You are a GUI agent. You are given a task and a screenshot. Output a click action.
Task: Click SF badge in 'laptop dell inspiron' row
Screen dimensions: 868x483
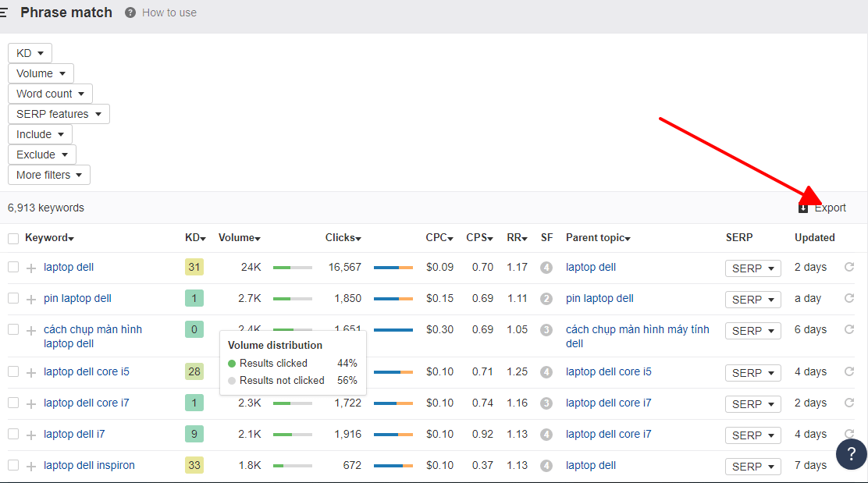coord(546,466)
